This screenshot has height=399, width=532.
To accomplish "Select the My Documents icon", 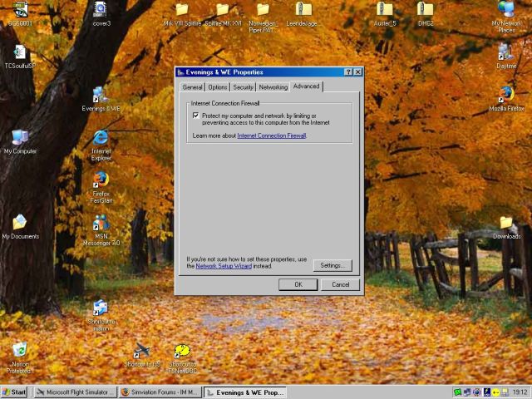I will (20, 223).
